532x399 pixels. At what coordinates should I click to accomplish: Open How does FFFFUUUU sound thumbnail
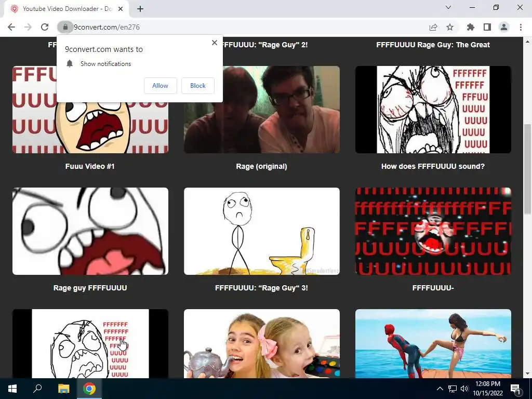(433, 110)
